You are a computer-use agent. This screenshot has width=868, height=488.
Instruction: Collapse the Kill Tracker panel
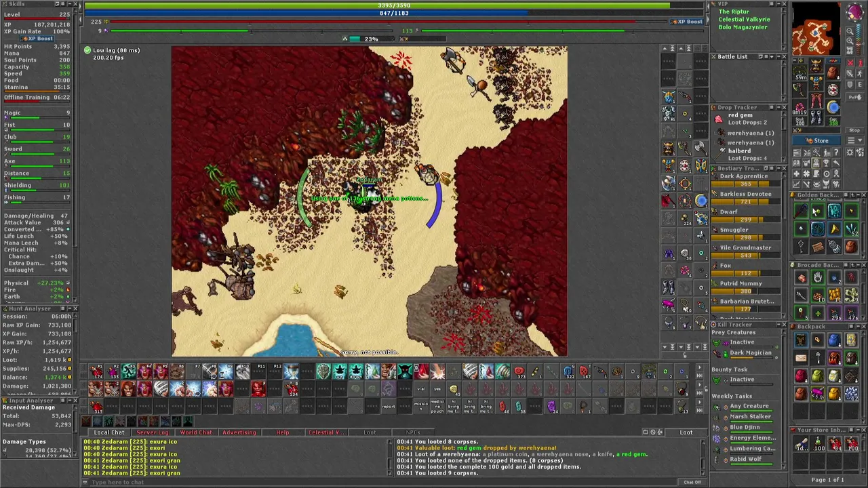778,325
